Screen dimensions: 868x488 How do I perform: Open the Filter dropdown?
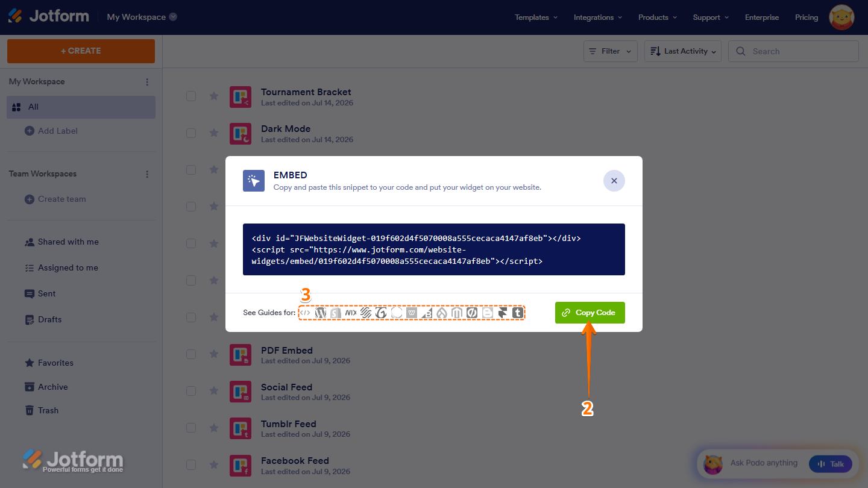(611, 51)
